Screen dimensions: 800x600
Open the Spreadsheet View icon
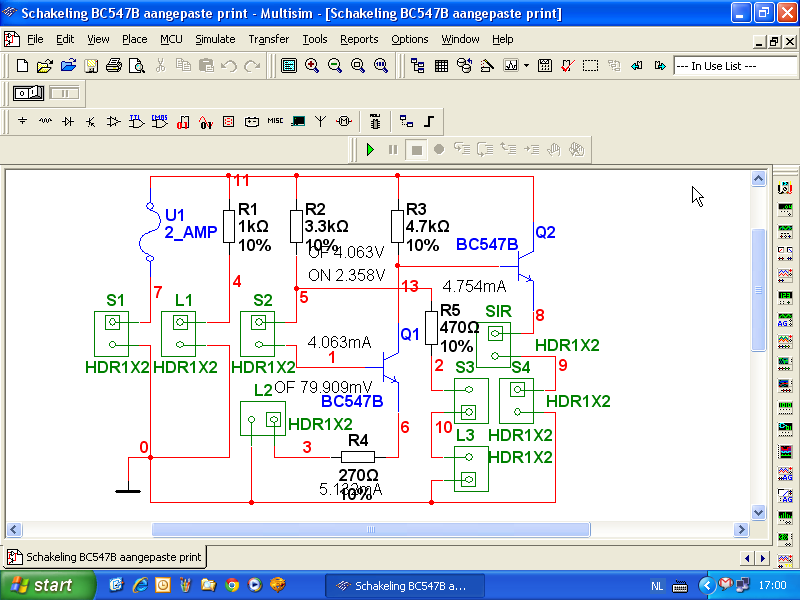tap(441, 65)
